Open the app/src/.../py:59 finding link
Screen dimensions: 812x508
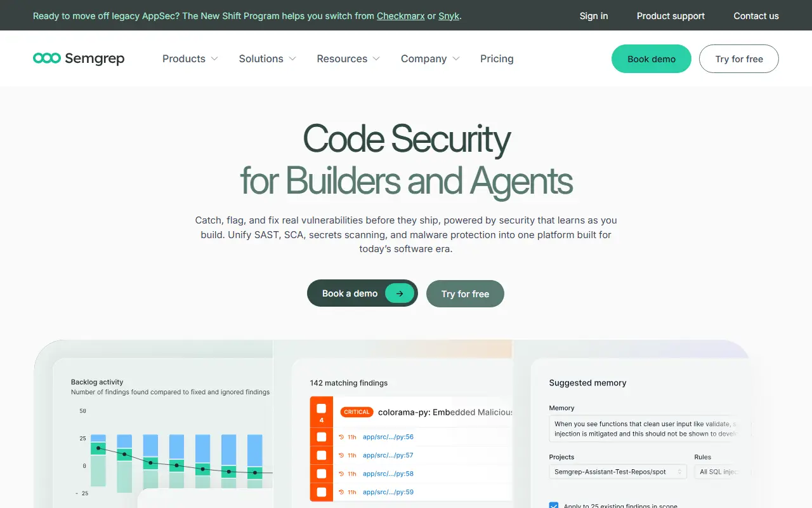pos(388,492)
